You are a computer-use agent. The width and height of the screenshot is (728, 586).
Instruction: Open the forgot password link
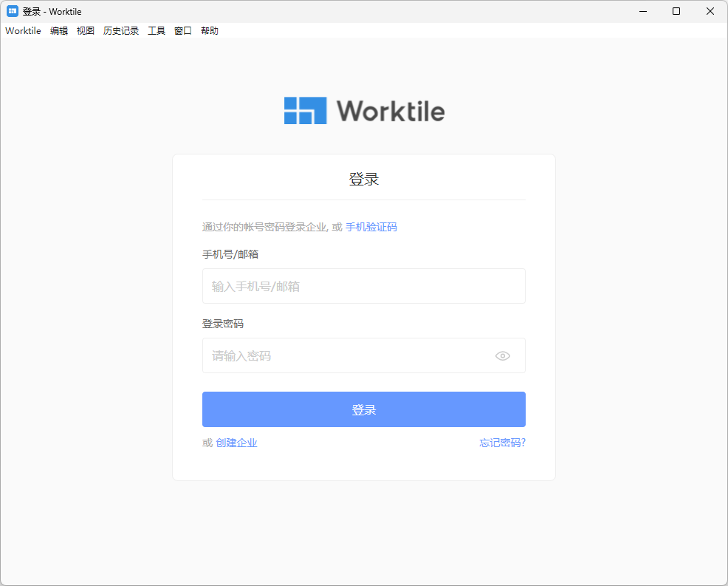tap(501, 442)
